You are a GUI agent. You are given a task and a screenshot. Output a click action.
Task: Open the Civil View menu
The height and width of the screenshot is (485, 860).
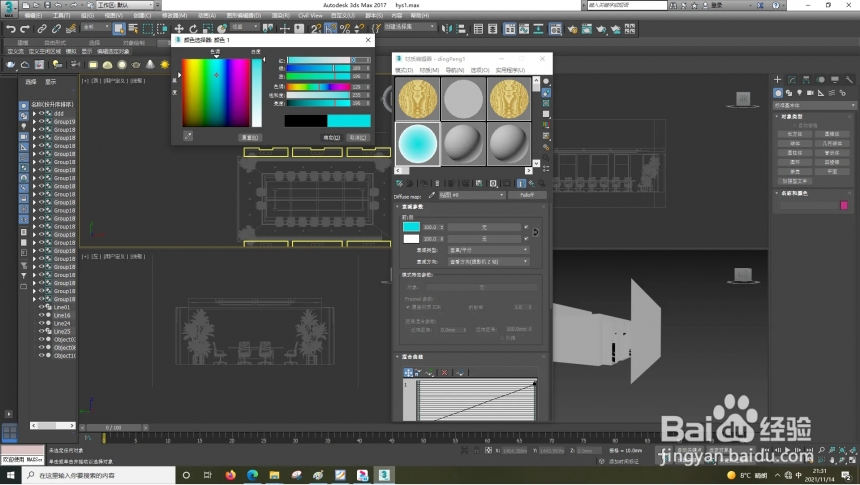tap(310, 15)
